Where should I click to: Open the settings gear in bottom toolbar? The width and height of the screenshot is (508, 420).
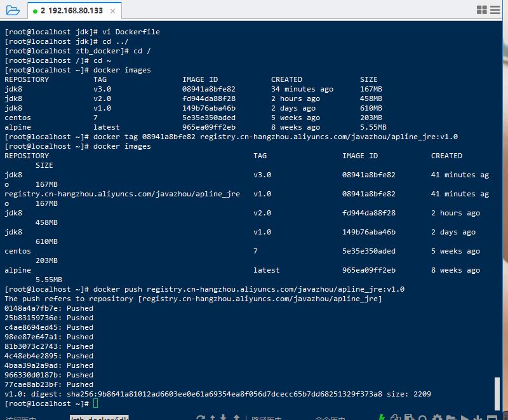pyautogui.click(x=437, y=417)
